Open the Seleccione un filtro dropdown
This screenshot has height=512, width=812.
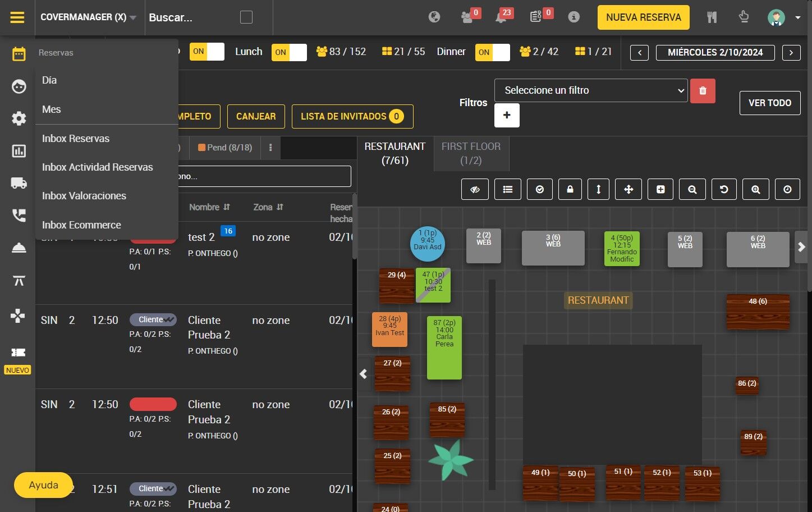591,90
